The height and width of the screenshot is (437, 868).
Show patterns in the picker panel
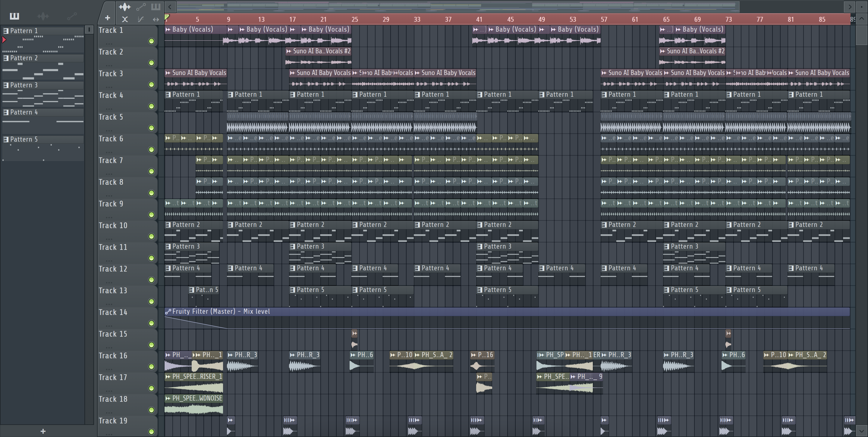pyautogui.click(x=14, y=16)
